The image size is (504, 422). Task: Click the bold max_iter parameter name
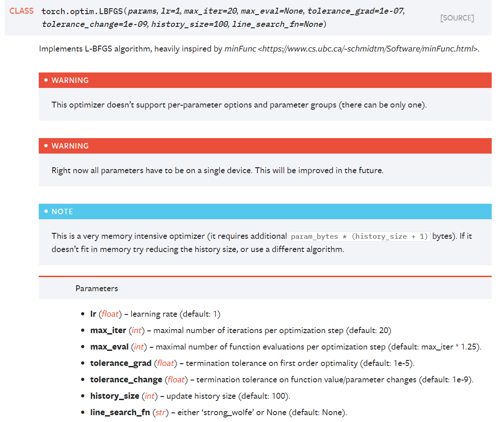pos(108,330)
